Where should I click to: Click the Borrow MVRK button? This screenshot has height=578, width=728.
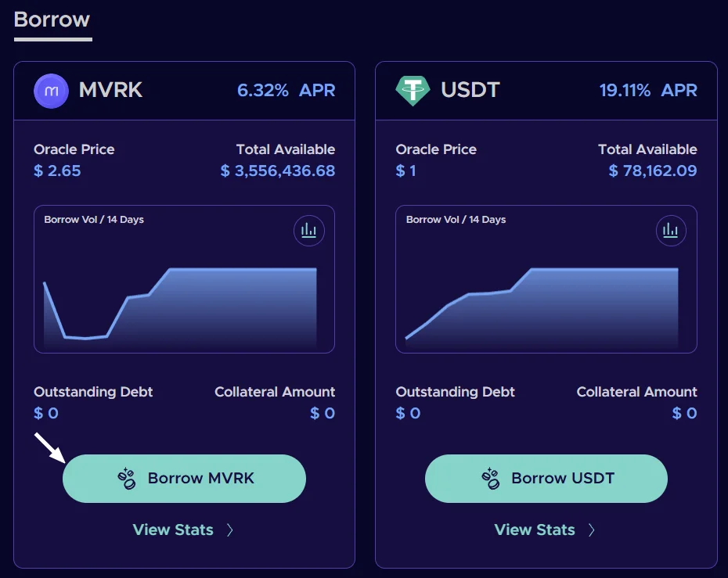click(184, 478)
